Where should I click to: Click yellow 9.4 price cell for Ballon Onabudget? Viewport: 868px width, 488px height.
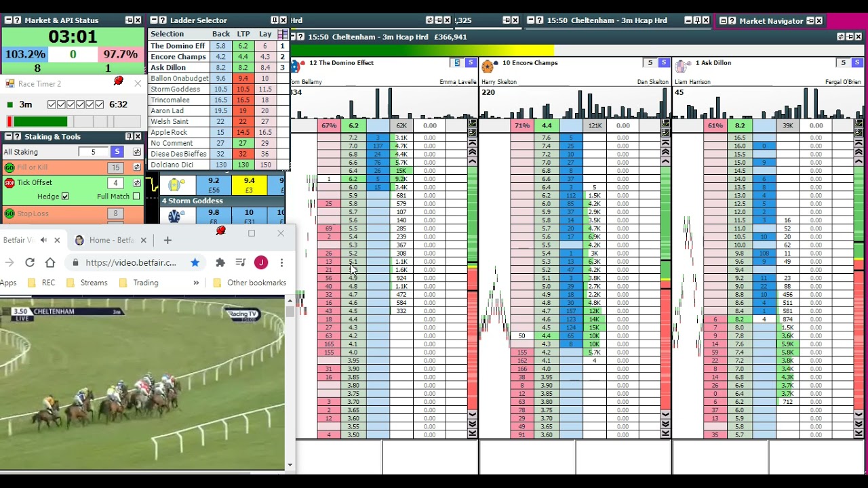[x=249, y=184]
